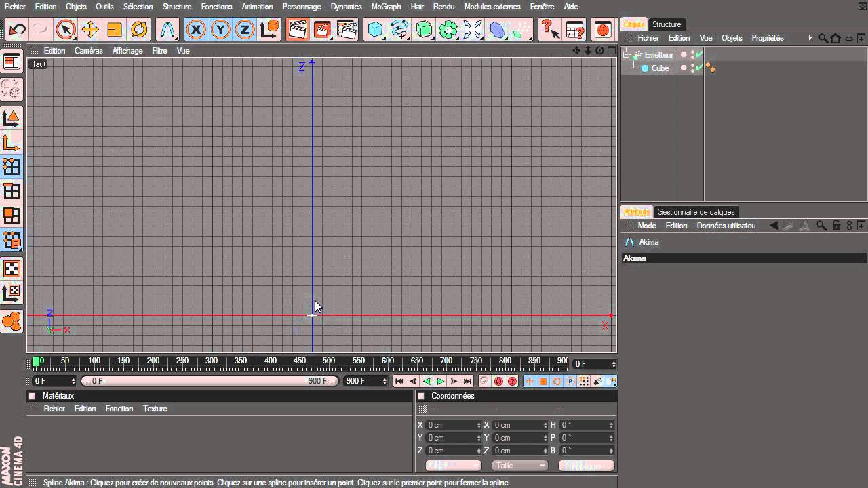This screenshot has width=868, height=488.
Task: Activate the Scale tool
Action: [115, 30]
